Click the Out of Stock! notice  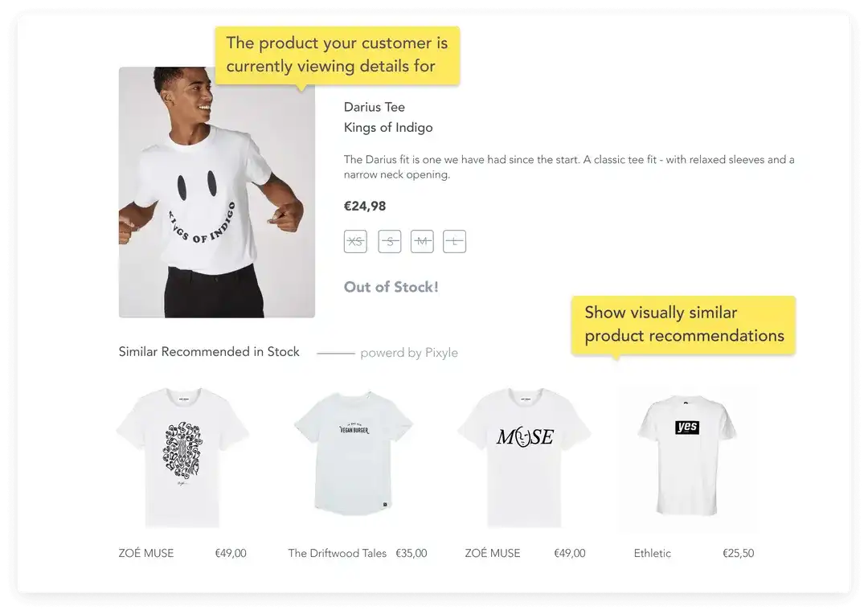391,287
